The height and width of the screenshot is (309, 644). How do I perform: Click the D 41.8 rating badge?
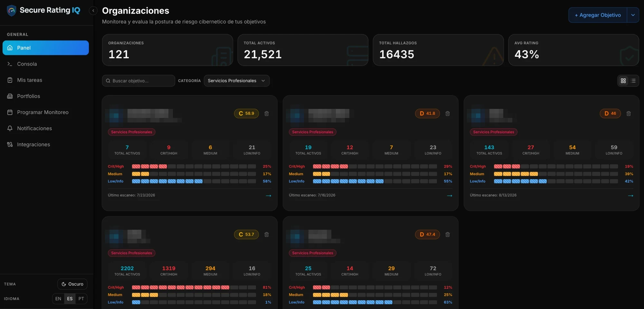coord(427,113)
